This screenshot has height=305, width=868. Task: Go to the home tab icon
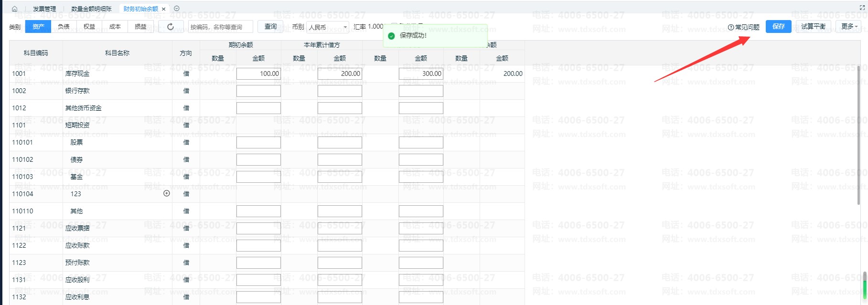[x=14, y=9]
